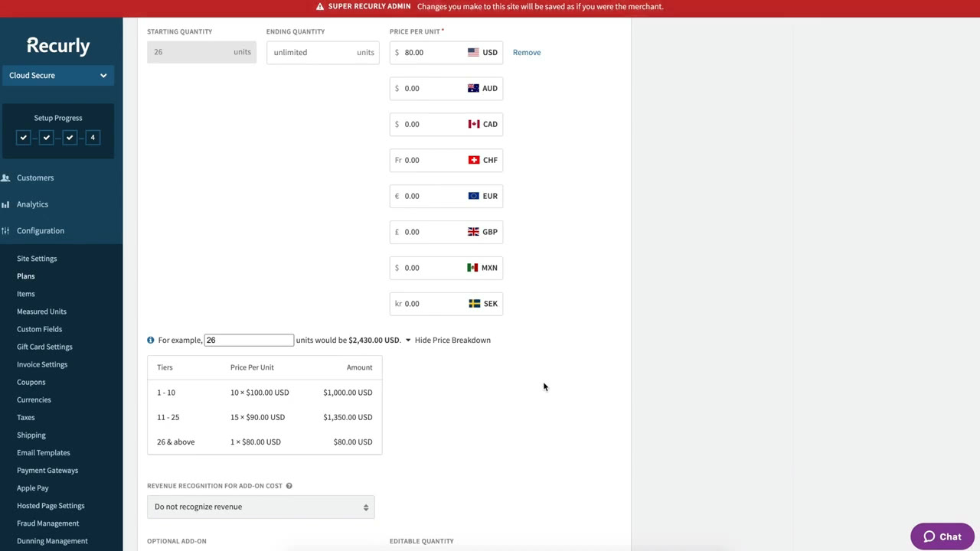
Task: Open Site Settings in sidebar
Action: [37, 259]
